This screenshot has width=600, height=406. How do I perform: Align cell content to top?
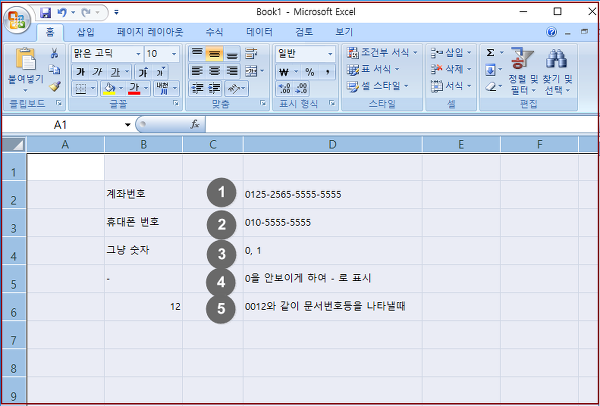(x=197, y=54)
